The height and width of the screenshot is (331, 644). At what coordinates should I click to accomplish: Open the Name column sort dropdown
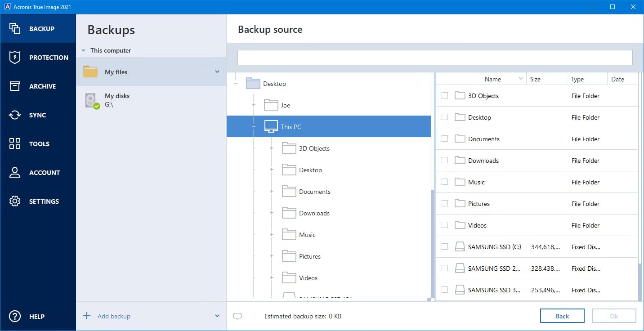coord(520,78)
